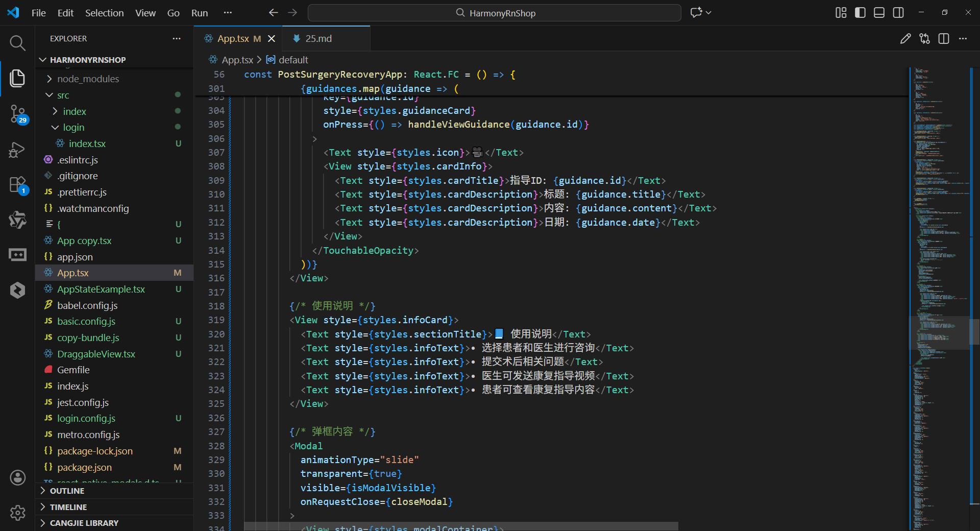Open the Copilot dropdown chevron
The width and height of the screenshot is (980, 531).
pyautogui.click(x=708, y=13)
